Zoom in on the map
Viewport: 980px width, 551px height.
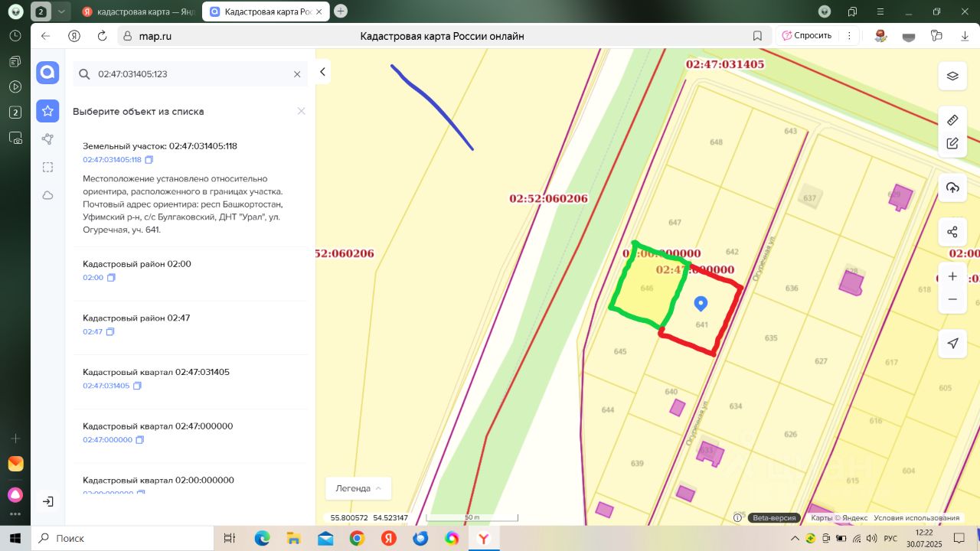pyautogui.click(x=952, y=276)
